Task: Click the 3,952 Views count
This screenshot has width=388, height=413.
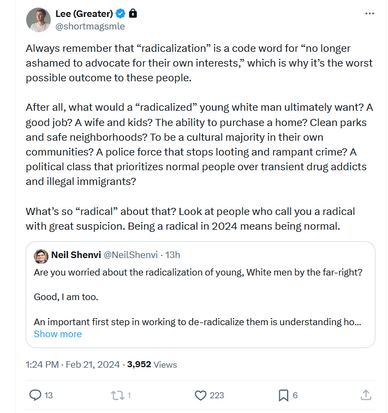Action: (152, 364)
